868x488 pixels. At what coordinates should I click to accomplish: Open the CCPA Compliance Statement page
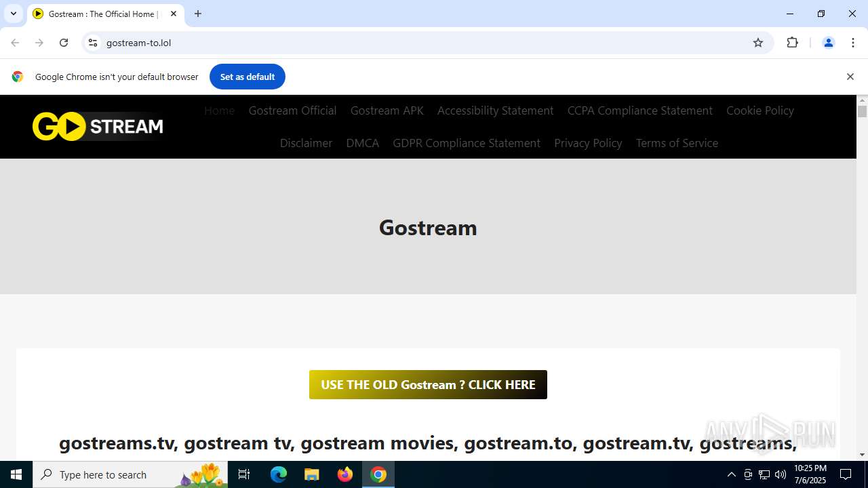639,110
